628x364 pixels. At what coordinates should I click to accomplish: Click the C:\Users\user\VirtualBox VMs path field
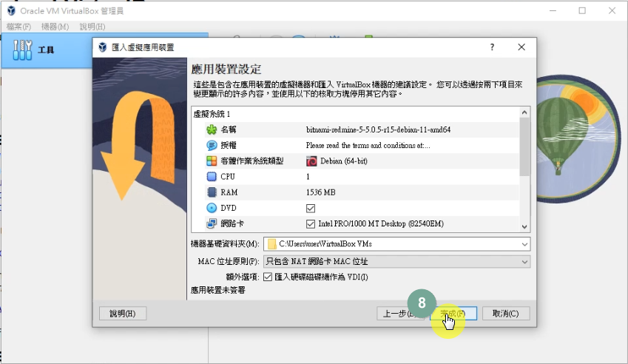[397, 244]
